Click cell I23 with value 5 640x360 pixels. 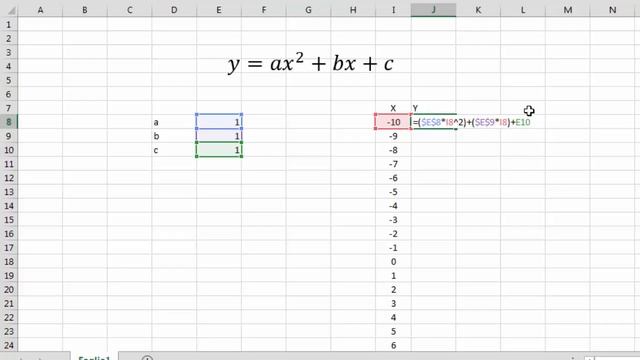(x=393, y=331)
